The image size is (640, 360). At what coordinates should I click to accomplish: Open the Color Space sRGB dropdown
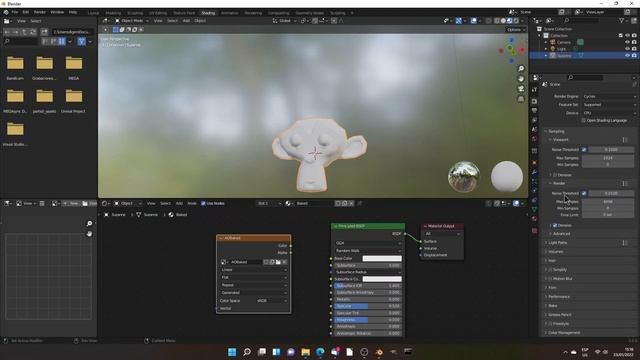click(x=271, y=301)
